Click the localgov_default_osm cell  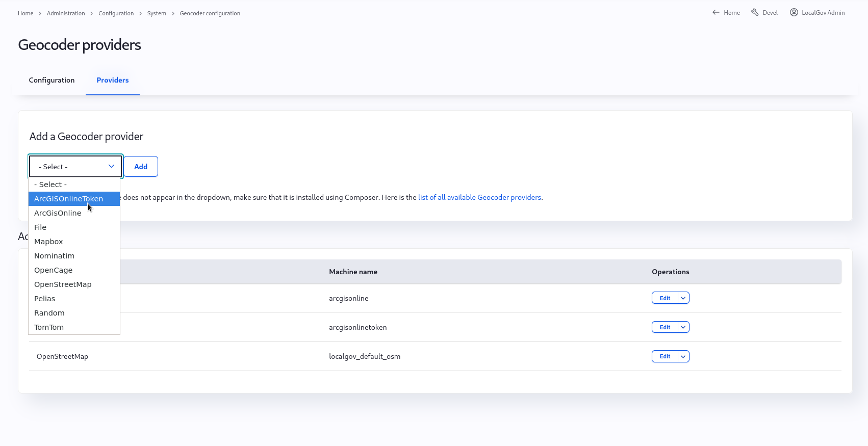pyautogui.click(x=365, y=356)
